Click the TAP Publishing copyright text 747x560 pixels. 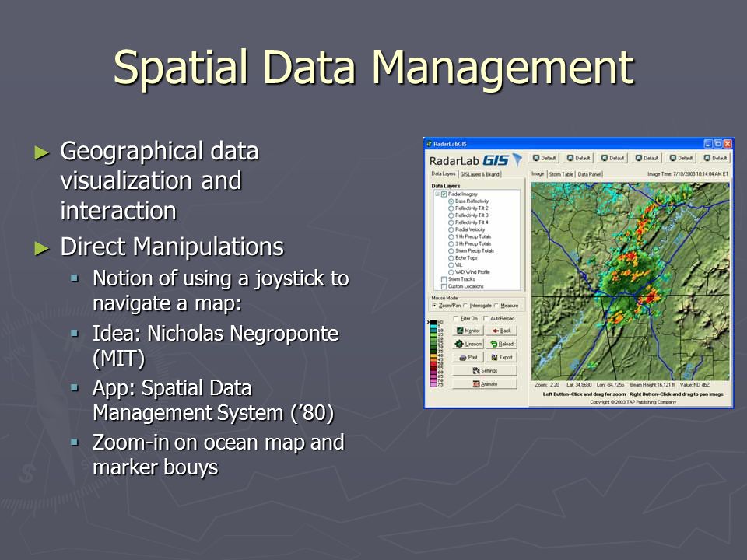coord(633,402)
